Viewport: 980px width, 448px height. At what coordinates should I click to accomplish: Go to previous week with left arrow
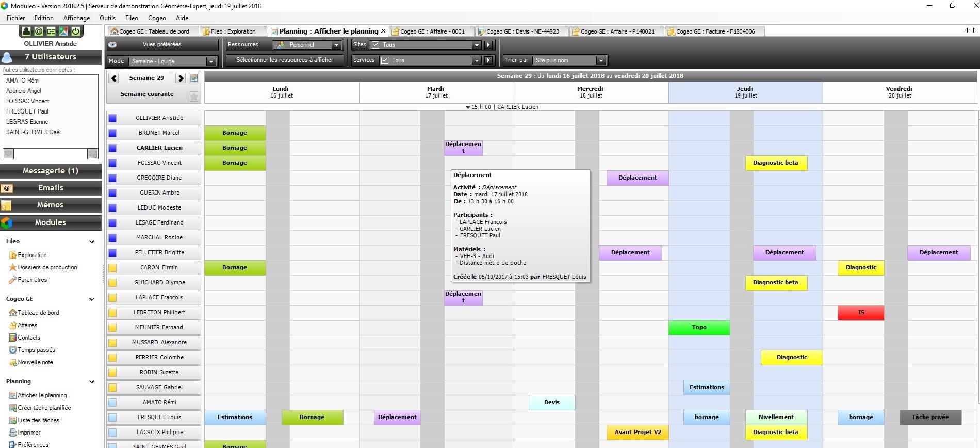tap(114, 78)
